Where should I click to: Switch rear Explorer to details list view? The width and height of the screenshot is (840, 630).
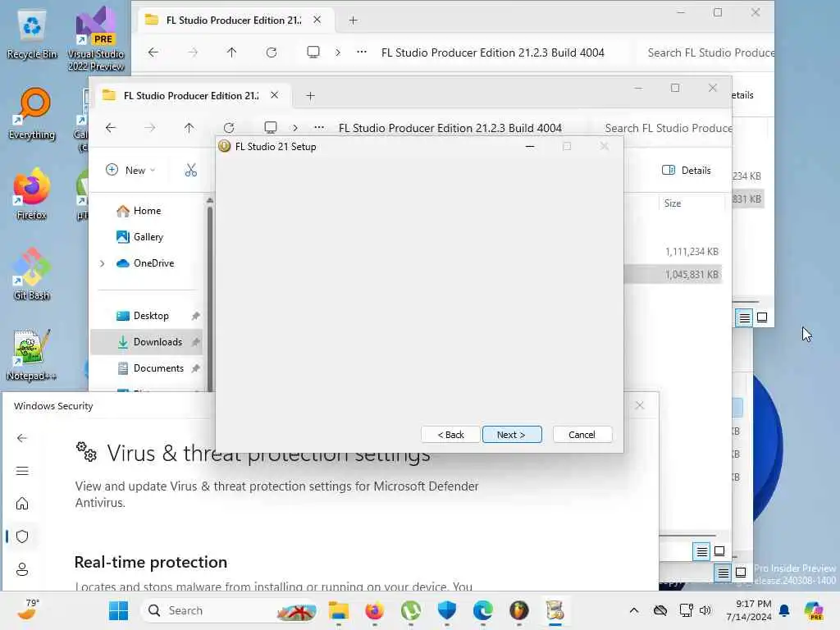744,317
